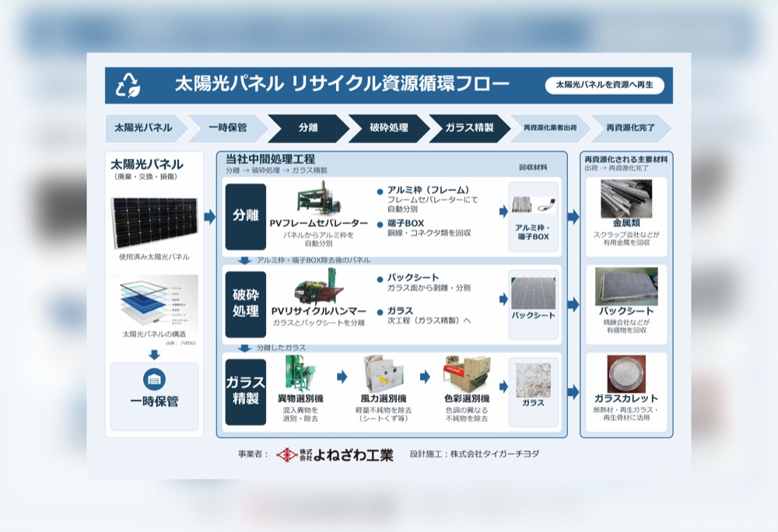Click the ガラス bullet text in 破砕処理 row

click(x=400, y=311)
